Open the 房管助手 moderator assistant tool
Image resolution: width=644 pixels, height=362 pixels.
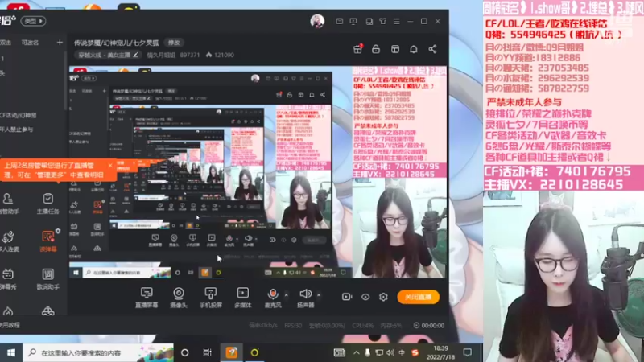[8, 204]
